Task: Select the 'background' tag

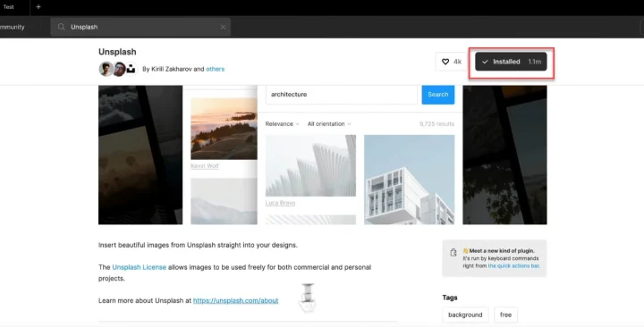Action: click(465, 314)
